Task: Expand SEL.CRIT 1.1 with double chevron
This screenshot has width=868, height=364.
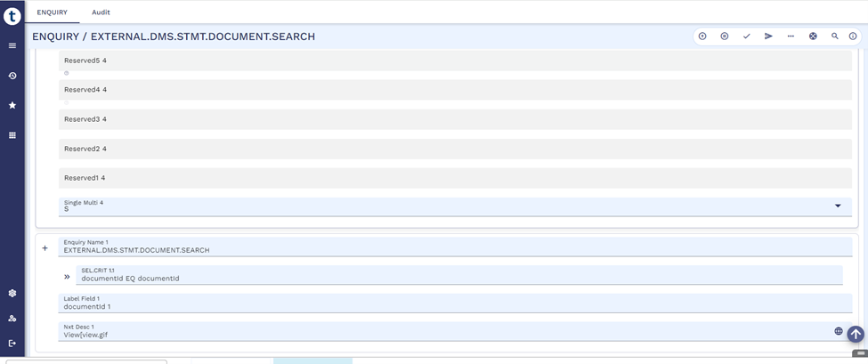Action: [67, 277]
